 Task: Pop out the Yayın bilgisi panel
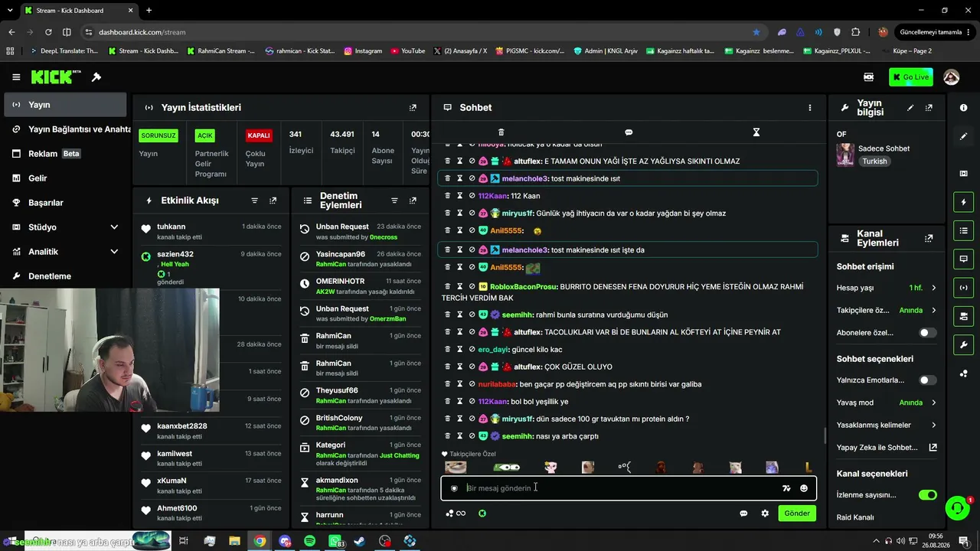coord(929,108)
